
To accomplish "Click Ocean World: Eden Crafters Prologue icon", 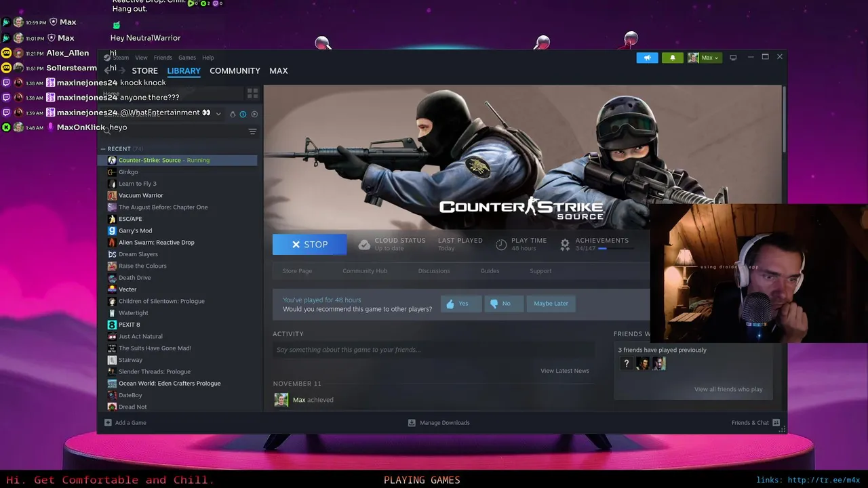I will [x=112, y=384].
